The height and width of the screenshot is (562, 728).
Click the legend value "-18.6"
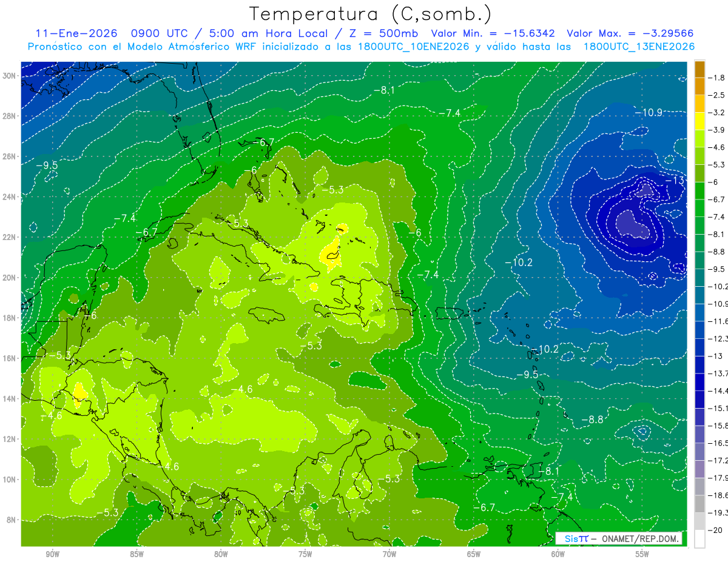pyautogui.click(x=718, y=495)
